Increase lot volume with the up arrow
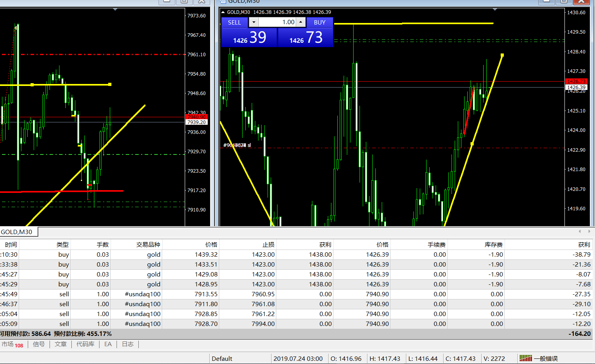Screen dimensions: 595x364 click(x=301, y=22)
